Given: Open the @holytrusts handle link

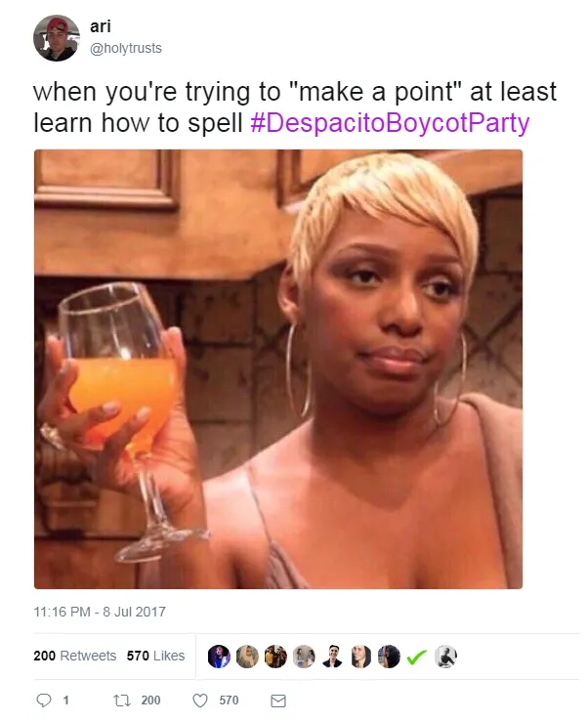Looking at the screenshot, I should click(126, 48).
